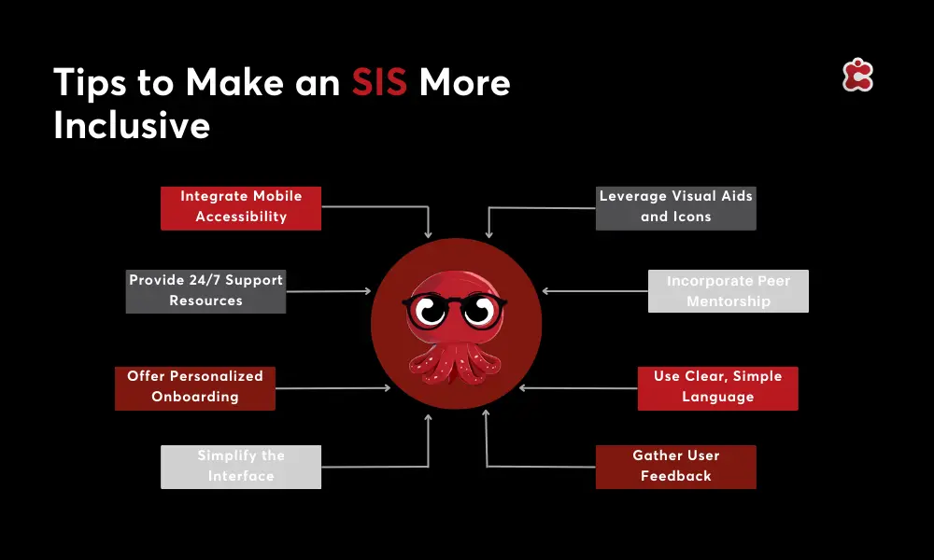This screenshot has height=560, width=934.
Task: Click the arrow from Incorporate Peer Mentorship
Action: point(595,291)
